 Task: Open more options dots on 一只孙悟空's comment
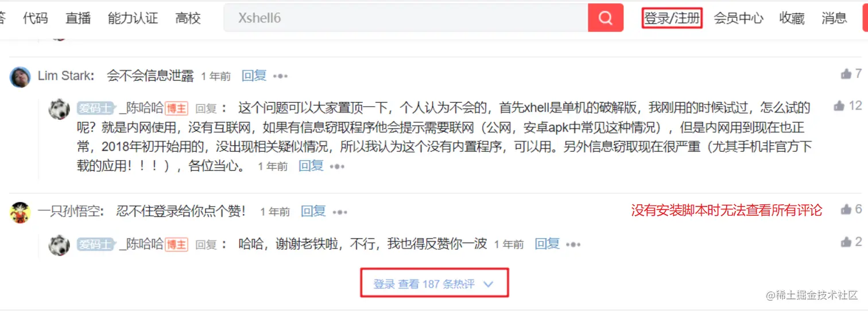tap(340, 212)
